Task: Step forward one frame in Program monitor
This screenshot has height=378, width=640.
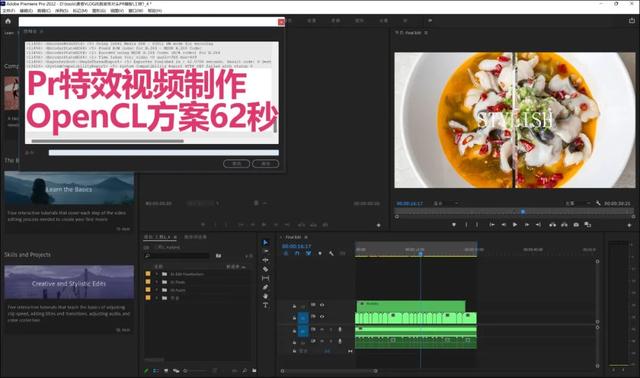Action: (527, 225)
